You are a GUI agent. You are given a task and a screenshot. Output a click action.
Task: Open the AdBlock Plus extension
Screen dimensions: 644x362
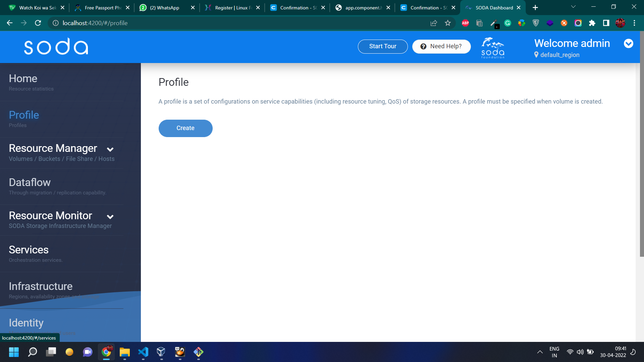[465, 23]
